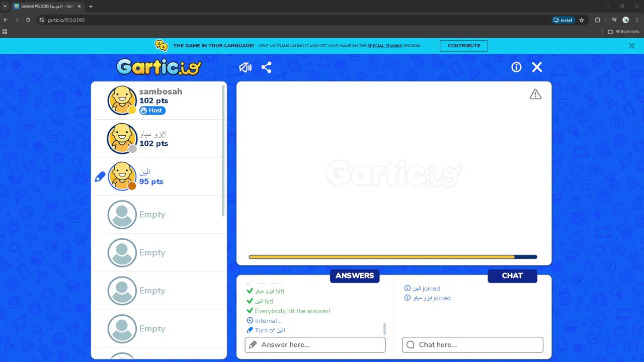Click the speech bubble icon in chat field

411,345
